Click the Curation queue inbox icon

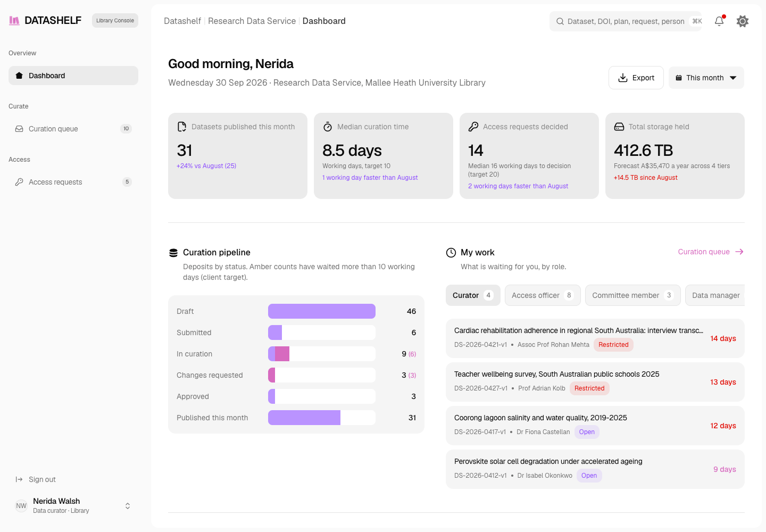tap(19, 129)
